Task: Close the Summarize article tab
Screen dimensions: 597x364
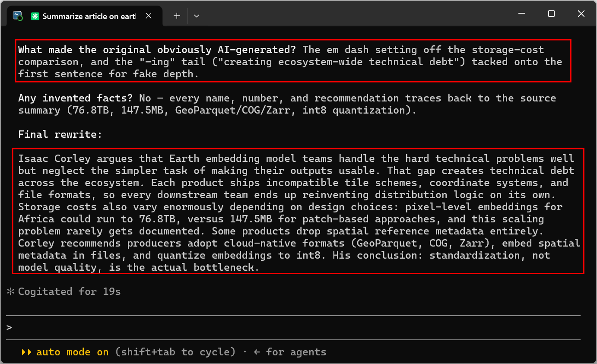Action: coord(149,16)
